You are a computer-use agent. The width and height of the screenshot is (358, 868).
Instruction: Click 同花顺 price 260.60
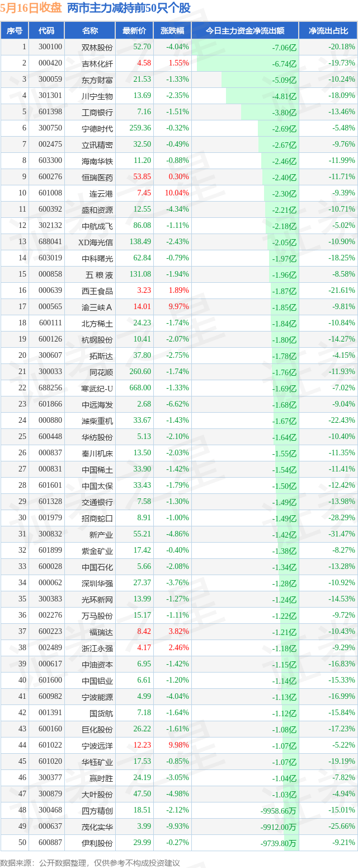(x=140, y=372)
